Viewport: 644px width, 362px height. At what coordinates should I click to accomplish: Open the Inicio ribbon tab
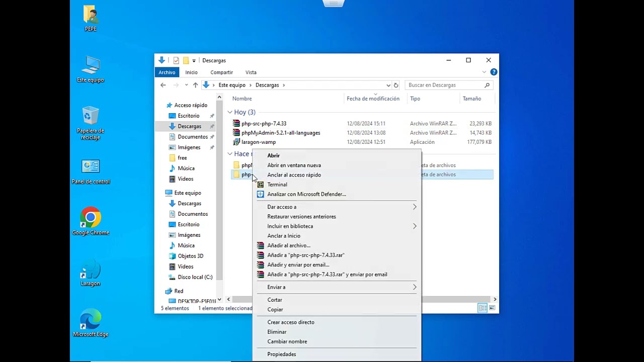(x=191, y=72)
